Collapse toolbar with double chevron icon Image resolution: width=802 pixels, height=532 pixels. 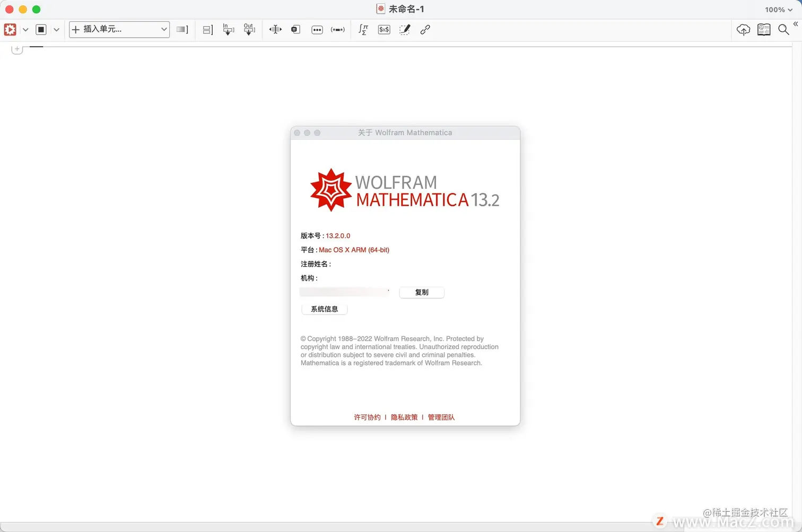[796, 24]
